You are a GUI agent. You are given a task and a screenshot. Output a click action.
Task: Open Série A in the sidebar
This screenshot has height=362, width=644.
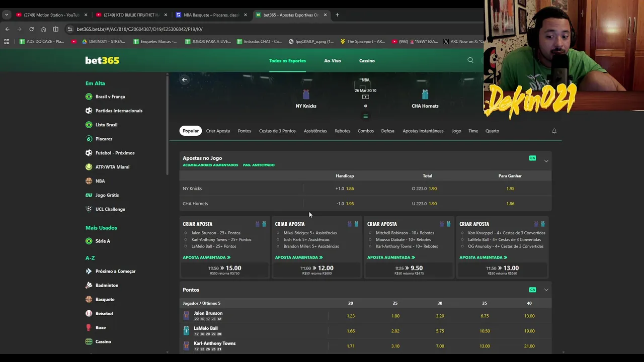(x=103, y=241)
